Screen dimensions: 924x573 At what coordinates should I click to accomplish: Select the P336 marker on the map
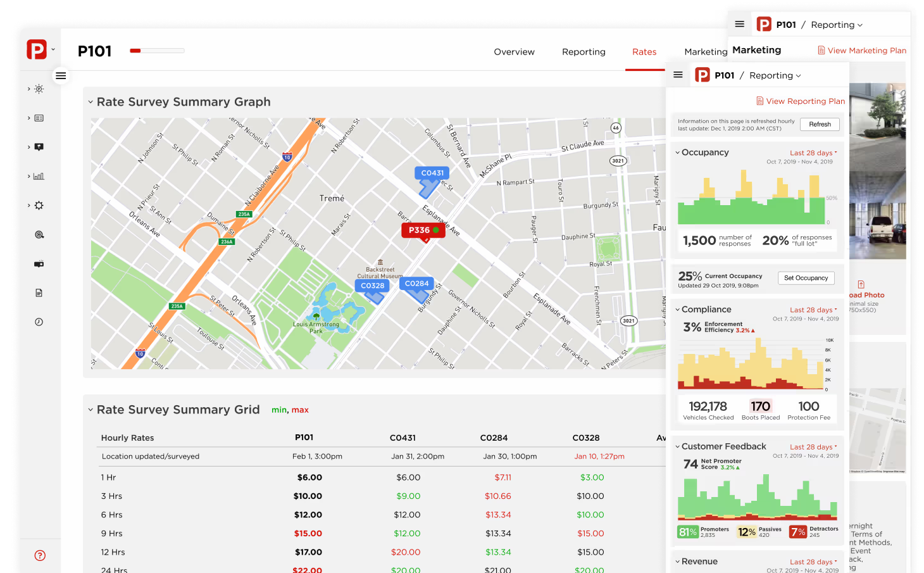click(x=423, y=230)
